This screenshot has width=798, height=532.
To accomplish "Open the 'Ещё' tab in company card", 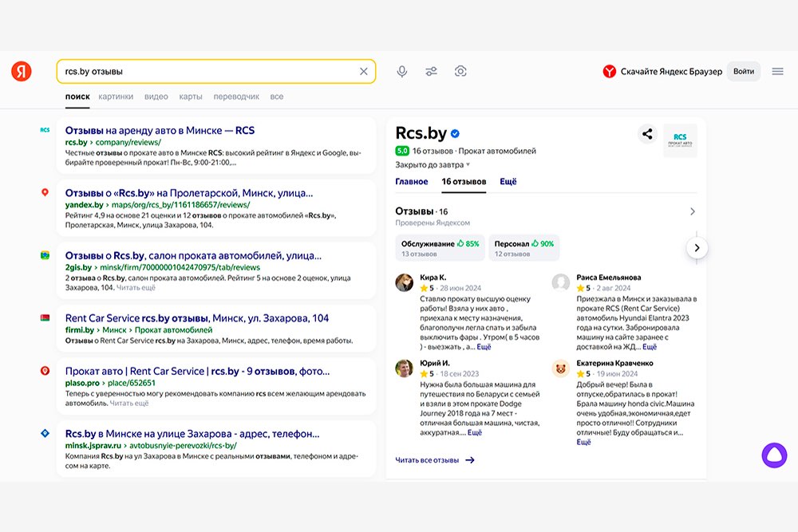I will coord(508,182).
